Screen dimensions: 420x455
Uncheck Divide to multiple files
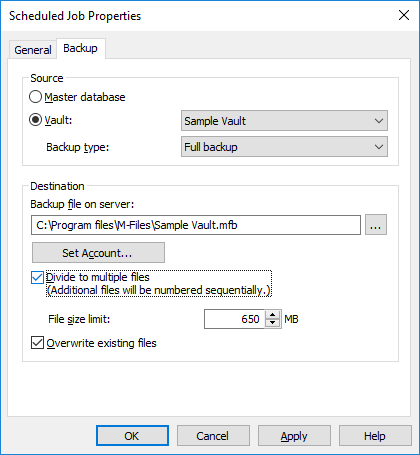click(37, 277)
